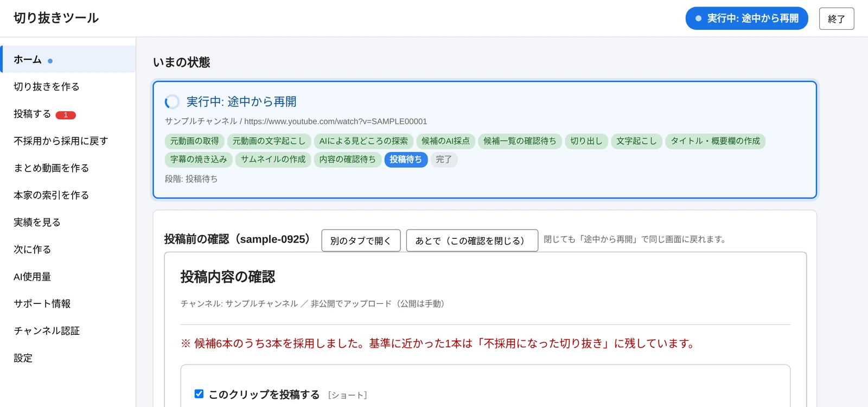This screenshot has width=868, height=407.
Task: Click the 完了 stage chip
Action: [444, 160]
